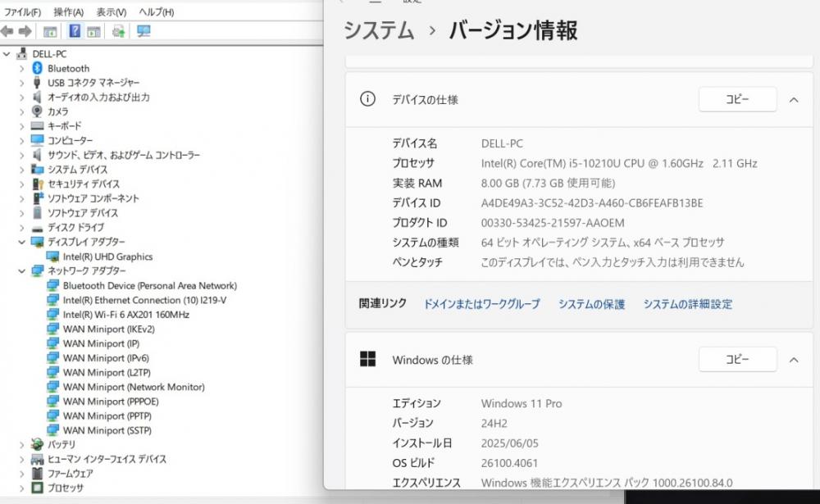Open システムの保護 link

pos(591,304)
